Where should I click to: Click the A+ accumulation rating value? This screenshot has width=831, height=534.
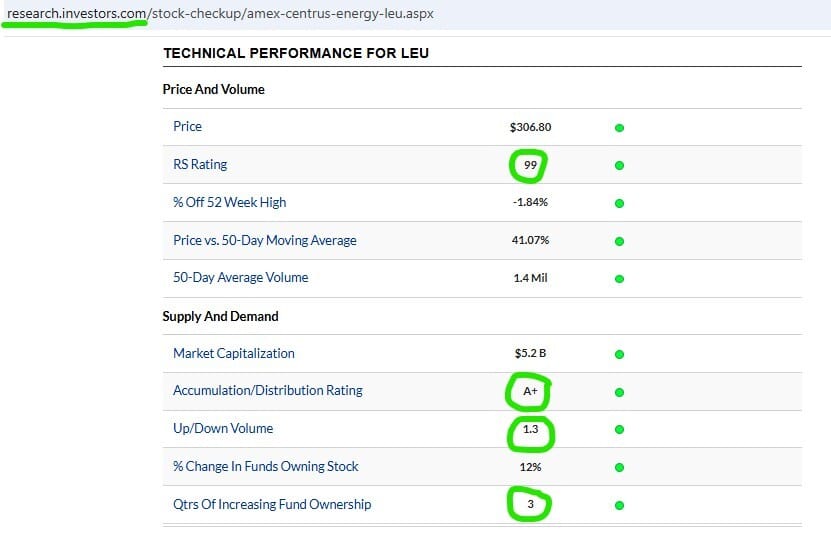[x=530, y=392]
